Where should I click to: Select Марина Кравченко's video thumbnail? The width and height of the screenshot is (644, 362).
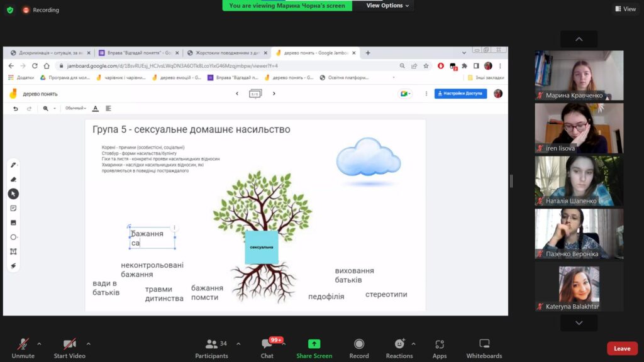click(x=579, y=76)
